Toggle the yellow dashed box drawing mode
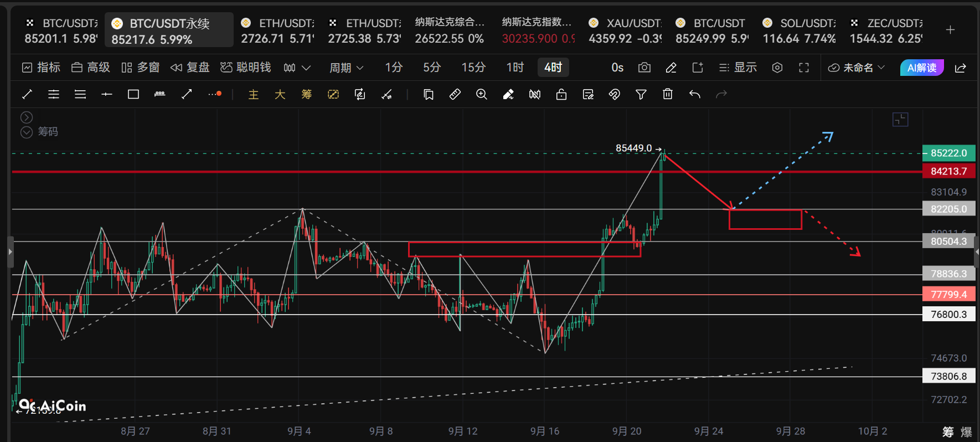Image resolution: width=980 pixels, height=442 pixels. point(333,95)
